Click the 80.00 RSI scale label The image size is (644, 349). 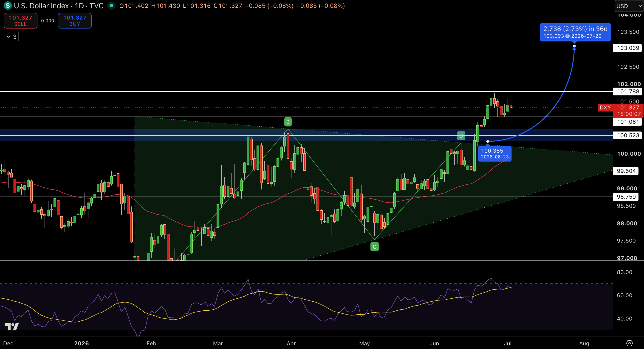(624, 272)
